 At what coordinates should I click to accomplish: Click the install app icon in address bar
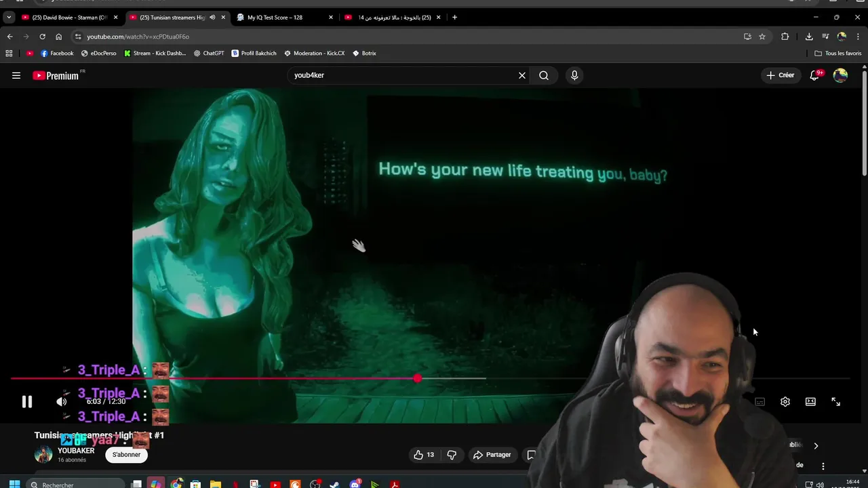(747, 37)
